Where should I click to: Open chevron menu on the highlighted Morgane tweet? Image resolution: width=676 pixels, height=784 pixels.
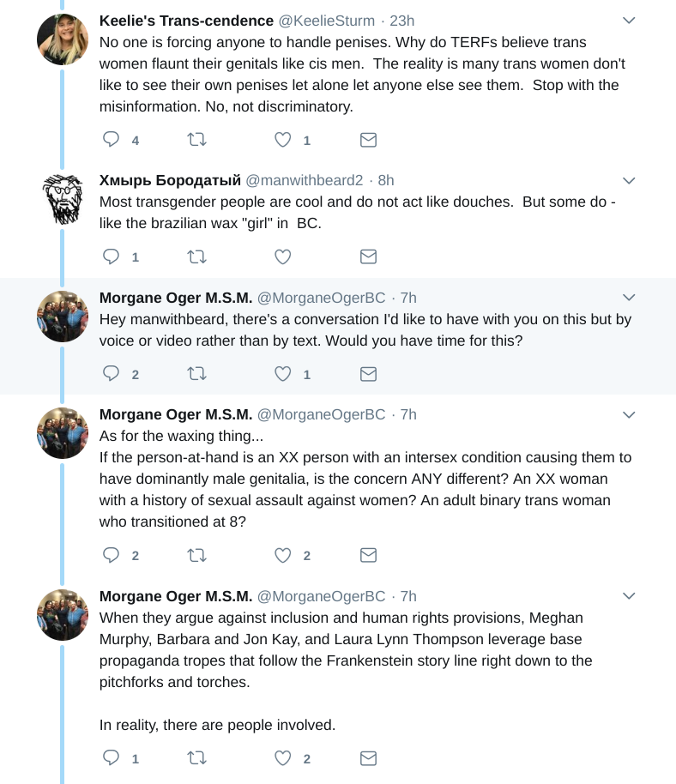coord(629,298)
